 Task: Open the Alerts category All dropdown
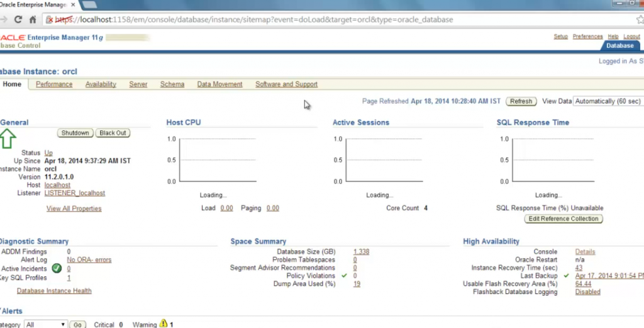click(x=45, y=324)
